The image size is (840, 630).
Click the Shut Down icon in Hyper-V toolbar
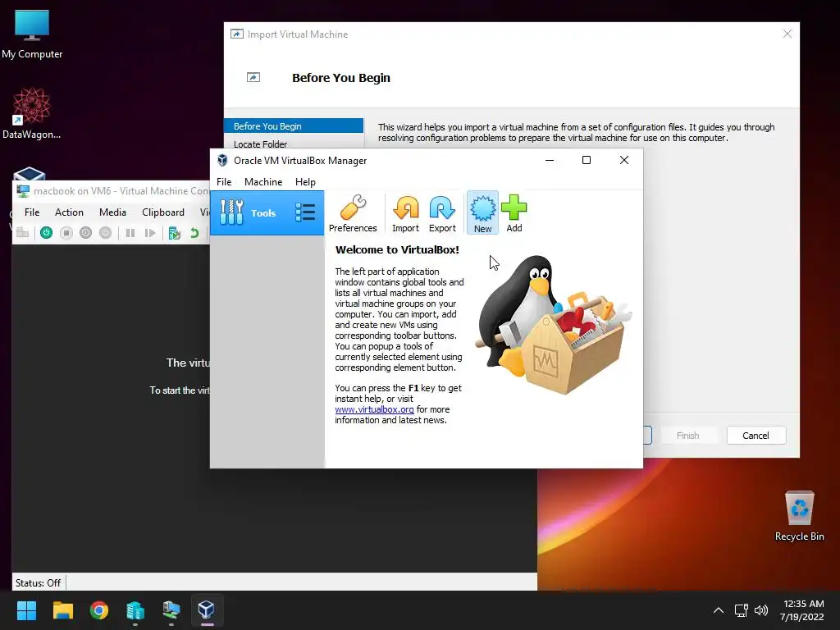tap(85, 232)
